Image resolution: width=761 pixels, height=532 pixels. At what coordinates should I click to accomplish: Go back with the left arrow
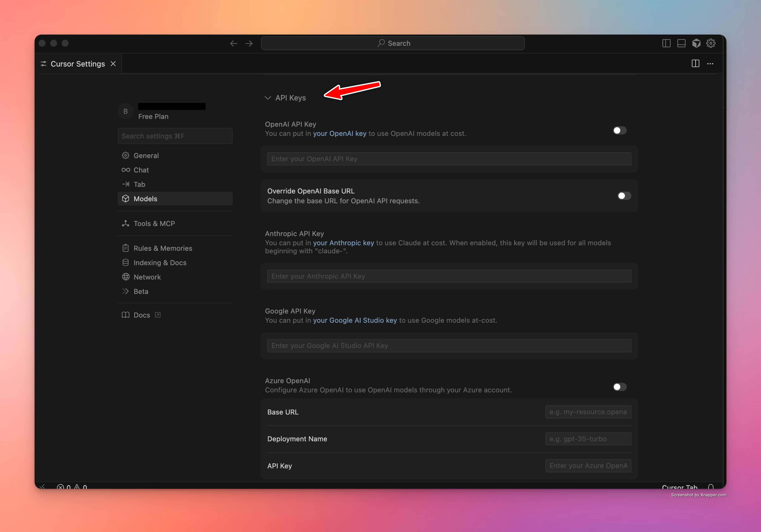[234, 43]
